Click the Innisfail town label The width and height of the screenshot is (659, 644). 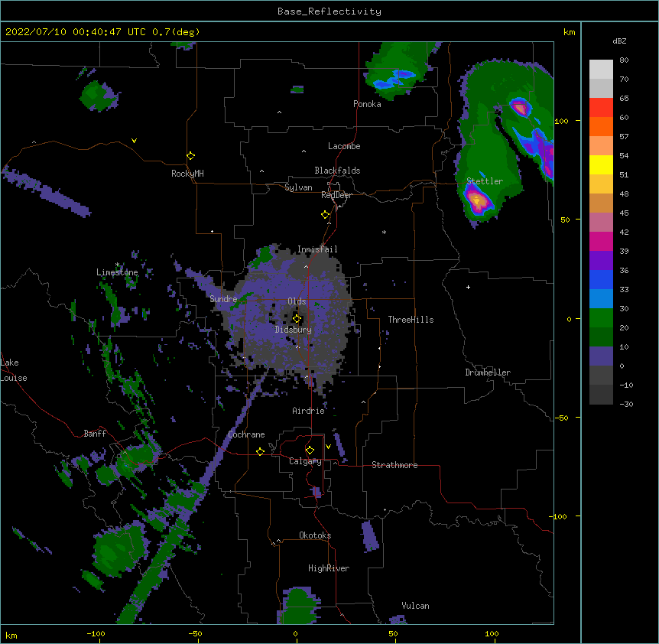317,249
